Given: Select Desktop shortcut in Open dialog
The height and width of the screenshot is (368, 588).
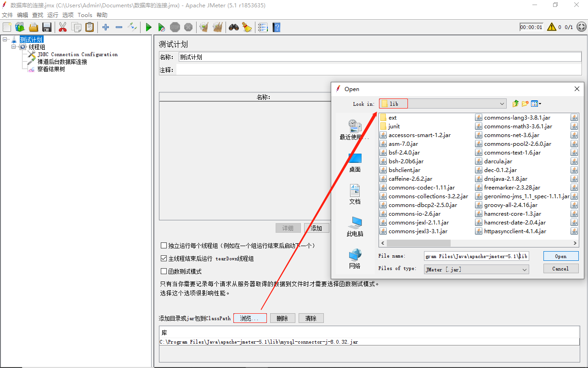Looking at the screenshot, I should point(355,162).
